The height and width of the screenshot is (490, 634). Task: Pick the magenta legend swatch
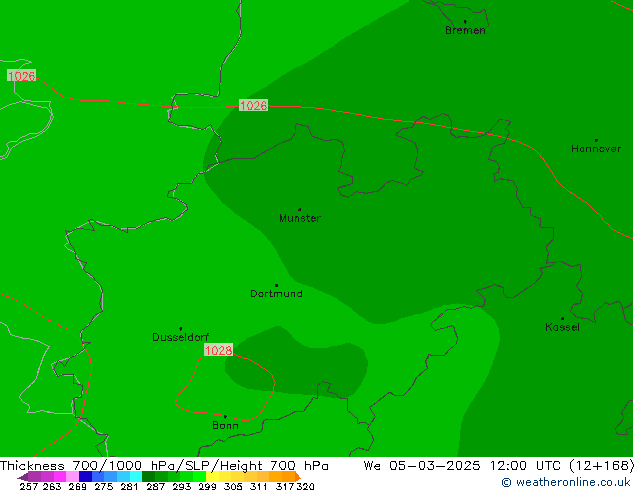click(x=60, y=476)
